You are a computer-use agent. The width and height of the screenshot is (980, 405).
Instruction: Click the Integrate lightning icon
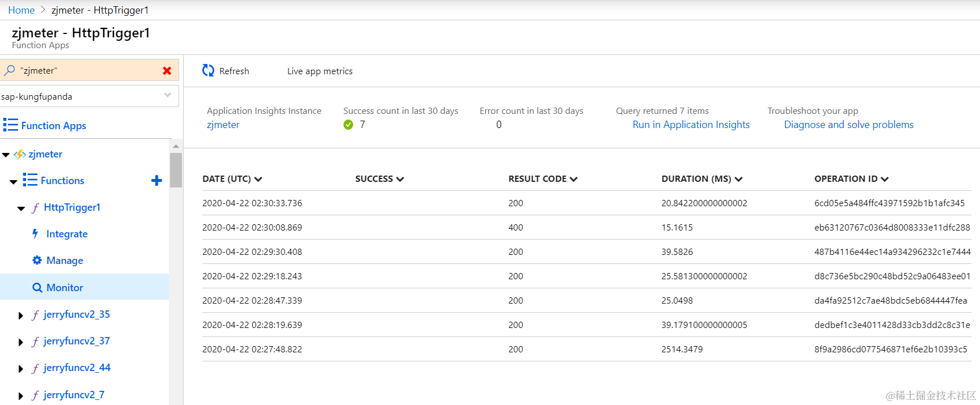pos(36,234)
